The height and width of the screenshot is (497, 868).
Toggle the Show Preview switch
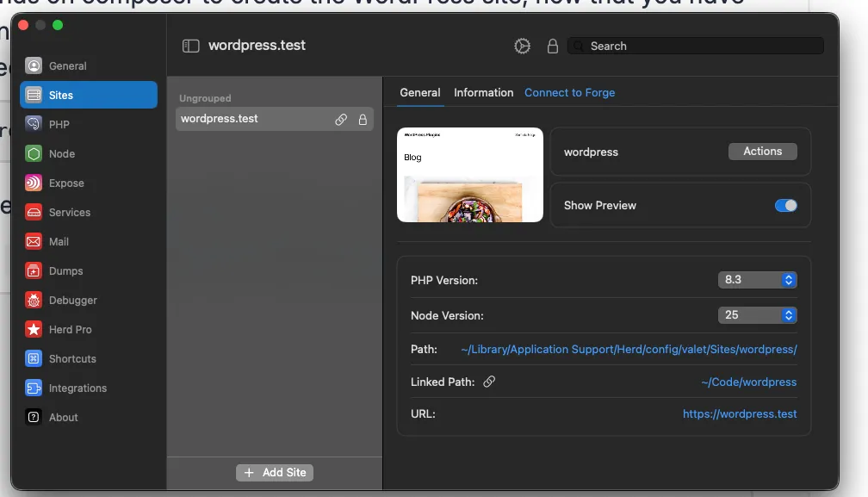[785, 205]
